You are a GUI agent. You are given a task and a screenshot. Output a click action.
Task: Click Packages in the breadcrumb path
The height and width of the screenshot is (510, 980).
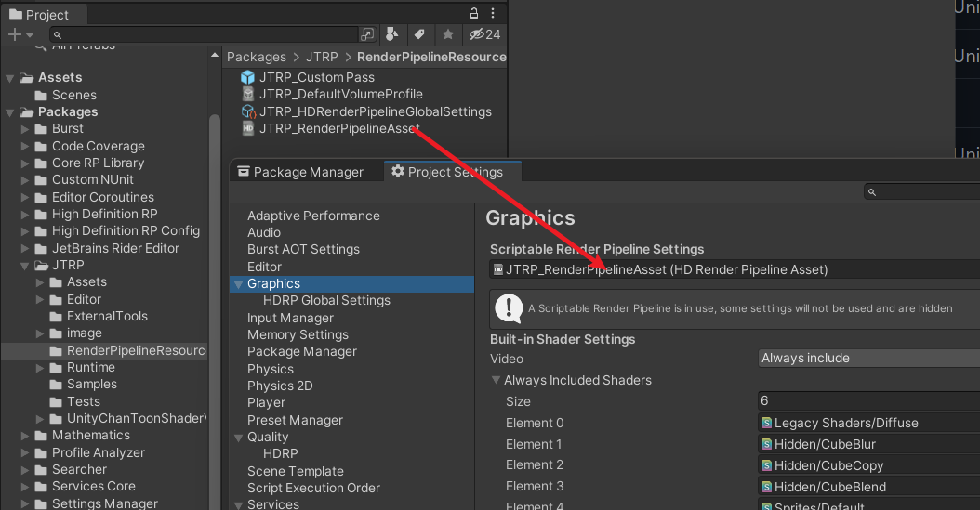click(257, 57)
